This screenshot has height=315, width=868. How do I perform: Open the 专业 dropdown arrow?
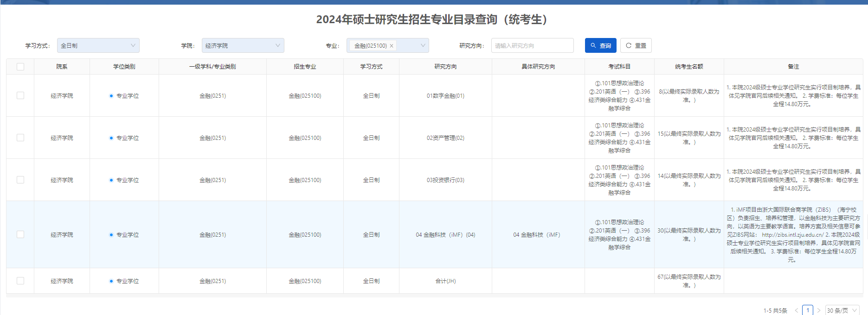(423, 45)
